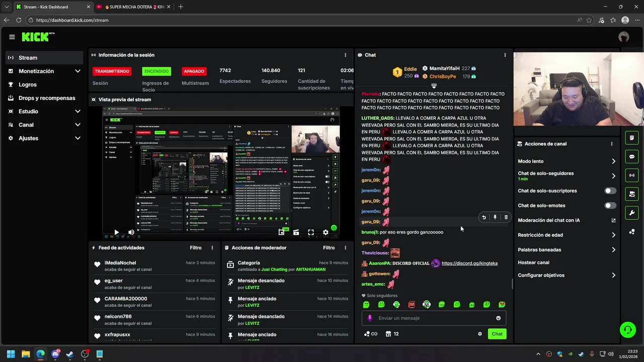Open Windows Start menu
Image resolution: width=644 pixels, height=362 pixels.
coord(11,354)
